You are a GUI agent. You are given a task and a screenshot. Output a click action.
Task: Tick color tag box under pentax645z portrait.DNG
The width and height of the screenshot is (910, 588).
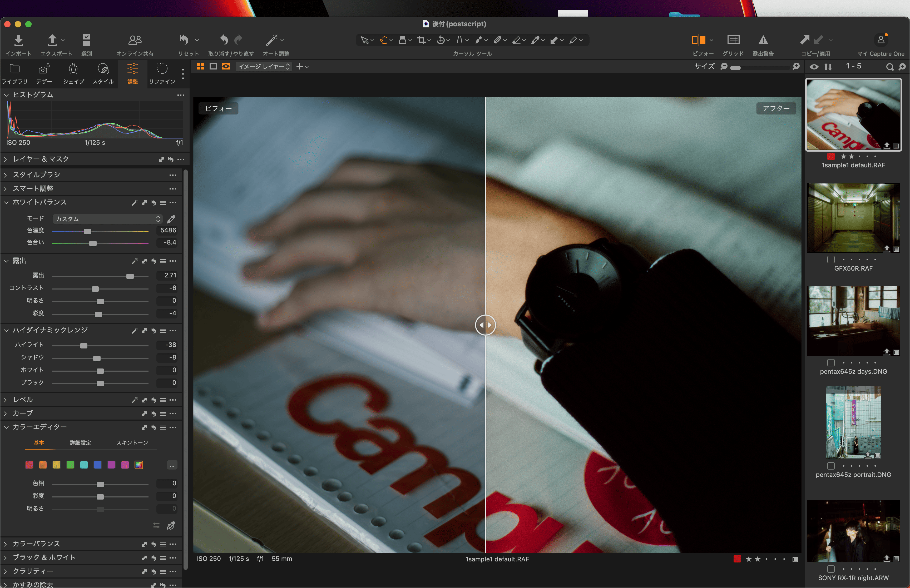[830, 466]
